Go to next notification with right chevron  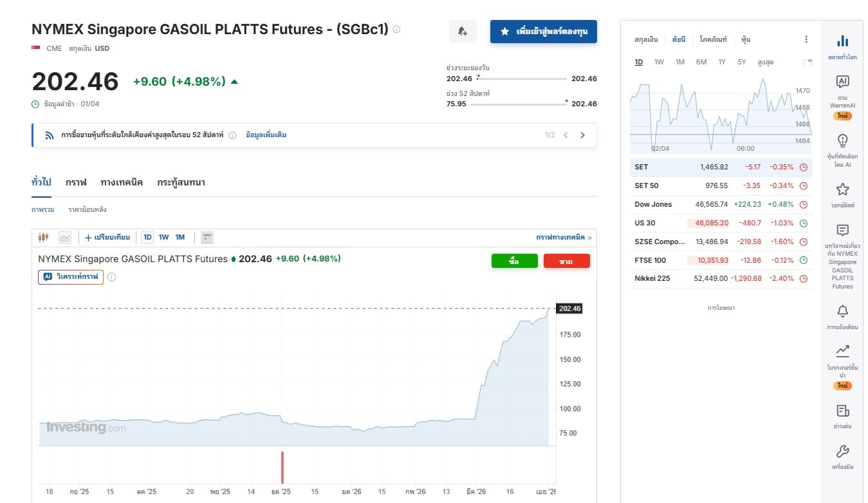pyautogui.click(x=583, y=135)
